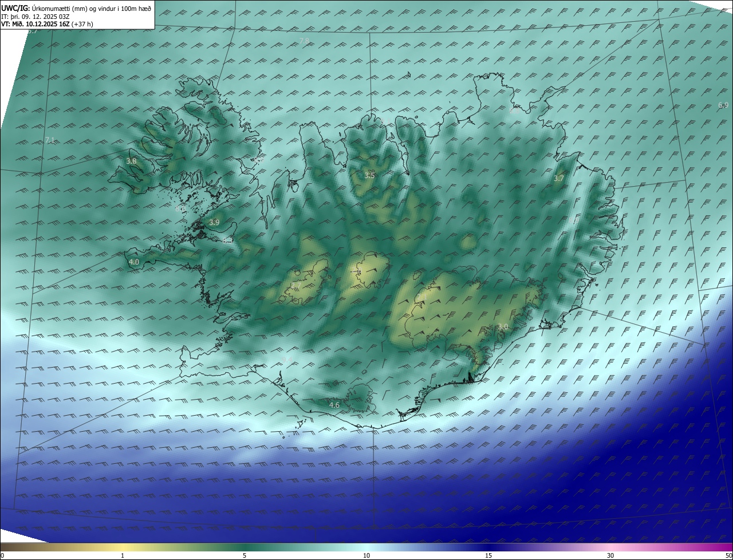The width and height of the screenshot is (733, 560).
Task: Click the 3.5 value on the map
Action: (369, 175)
